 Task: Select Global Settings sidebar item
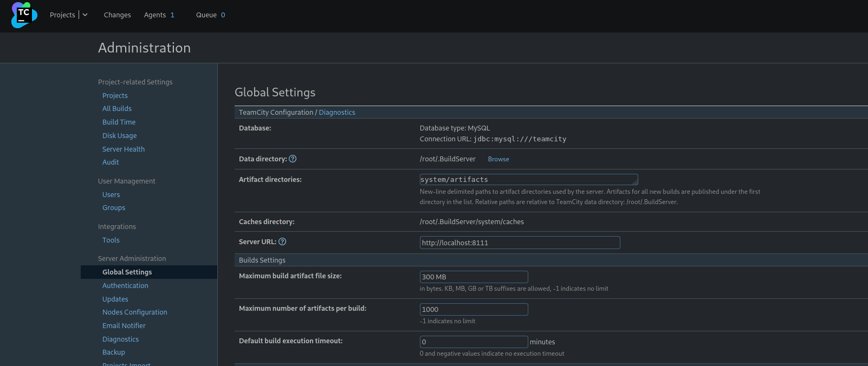coord(149,272)
